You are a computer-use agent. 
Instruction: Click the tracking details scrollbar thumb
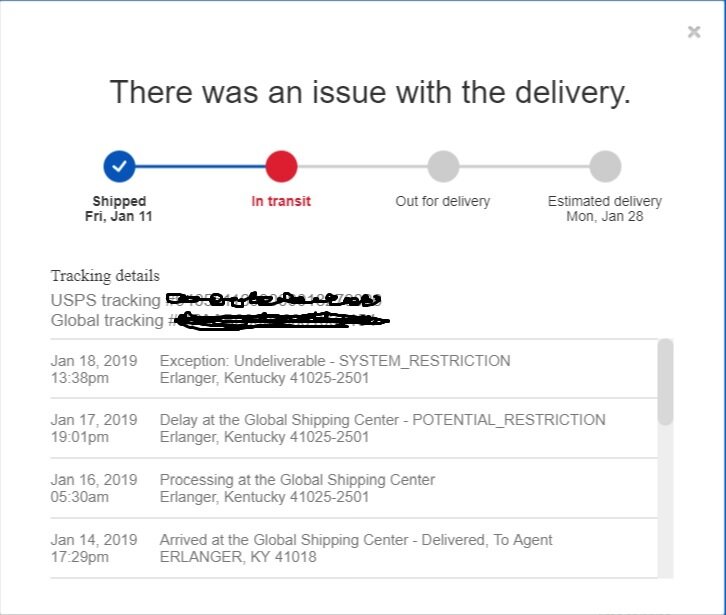(665, 382)
